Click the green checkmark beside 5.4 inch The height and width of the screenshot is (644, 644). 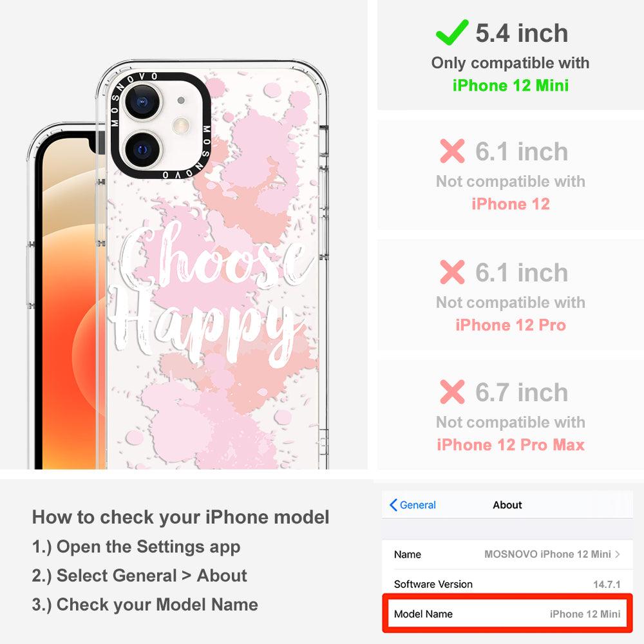click(452, 32)
